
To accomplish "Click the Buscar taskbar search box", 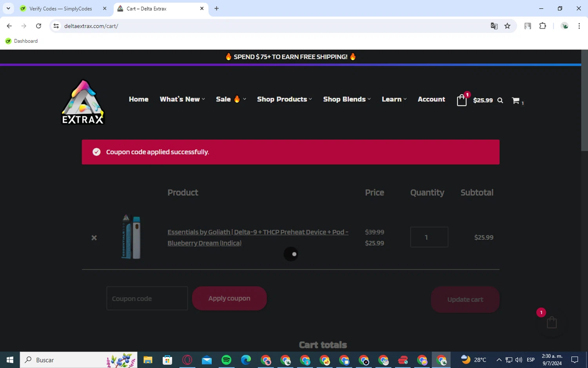I will pos(78,360).
